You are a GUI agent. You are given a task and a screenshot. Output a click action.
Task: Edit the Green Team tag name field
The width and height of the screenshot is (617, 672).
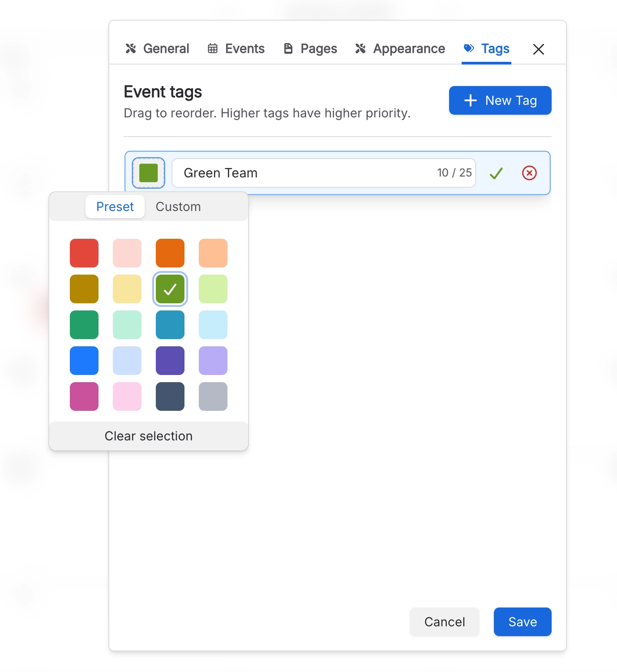(x=323, y=173)
